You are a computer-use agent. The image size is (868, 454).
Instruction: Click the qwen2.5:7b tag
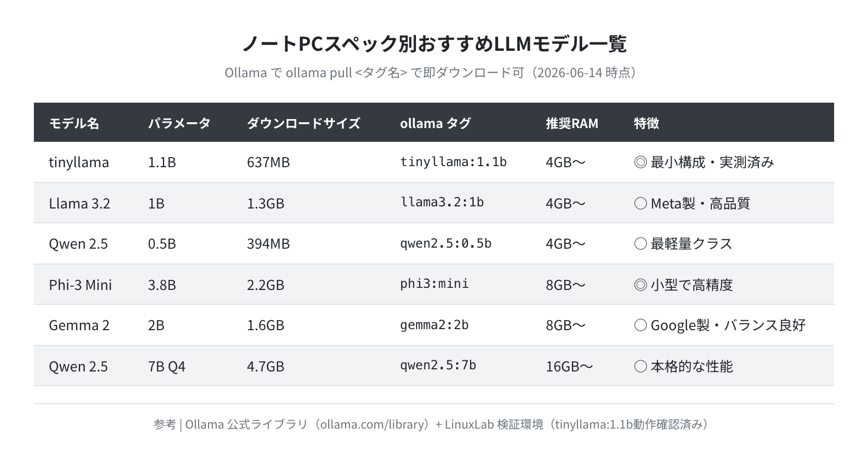(x=438, y=365)
